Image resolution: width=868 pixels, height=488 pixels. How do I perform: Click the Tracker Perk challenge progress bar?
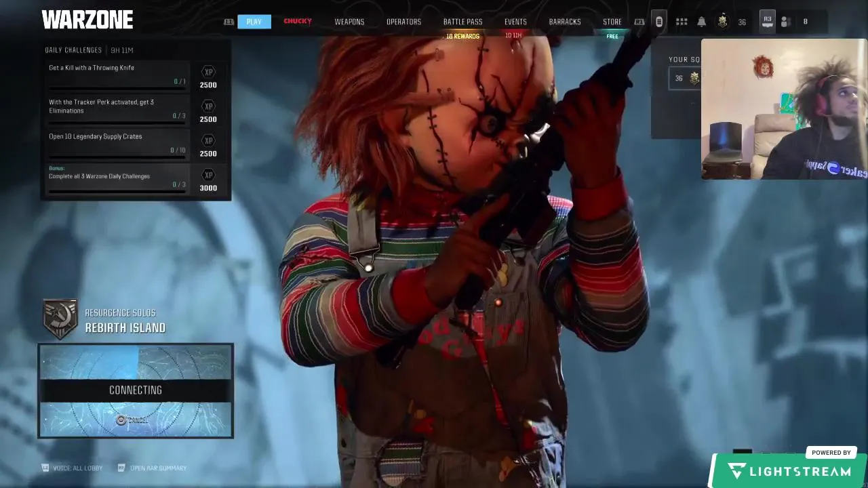tap(117, 123)
